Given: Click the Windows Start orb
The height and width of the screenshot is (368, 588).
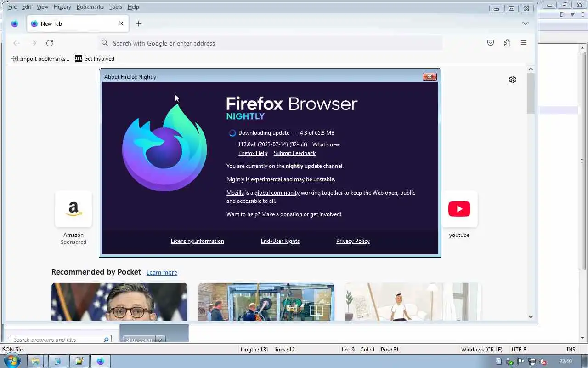Looking at the screenshot, I should click(12, 361).
